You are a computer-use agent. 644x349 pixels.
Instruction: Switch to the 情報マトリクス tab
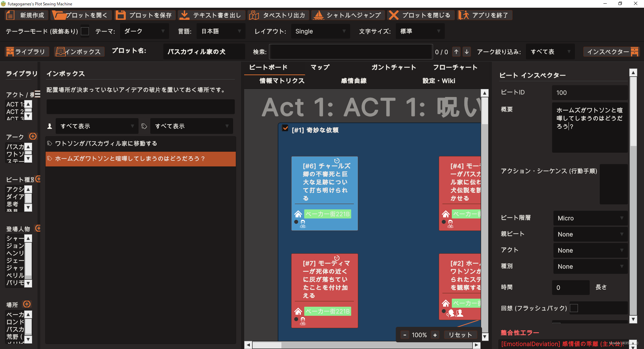(282, 81)
